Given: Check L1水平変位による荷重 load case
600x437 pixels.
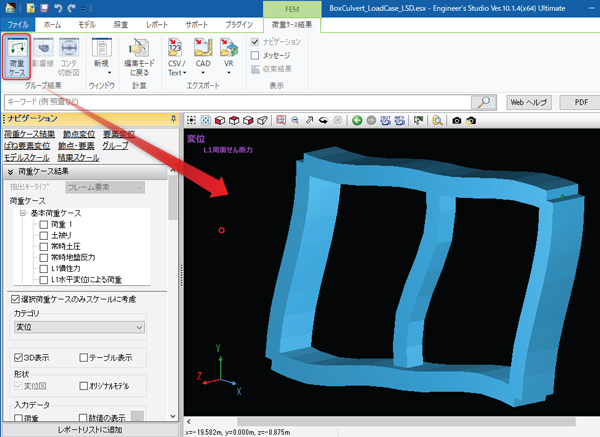Looking at the screenshot, I should [44, 280].
